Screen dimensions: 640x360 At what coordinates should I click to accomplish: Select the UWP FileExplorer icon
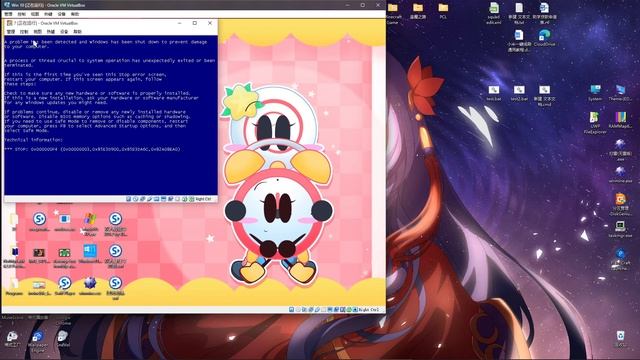(595, 118)
